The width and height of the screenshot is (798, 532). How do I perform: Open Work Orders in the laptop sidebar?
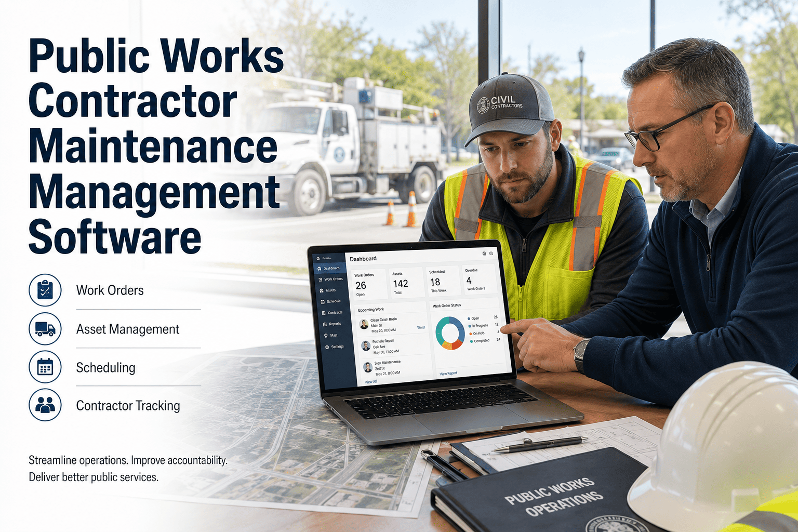click(x=330, y=279)
